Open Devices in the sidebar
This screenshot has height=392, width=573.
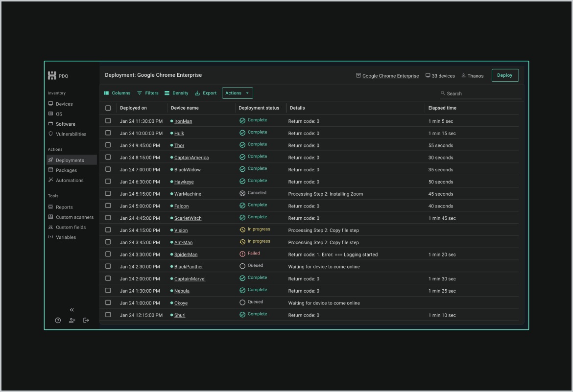pyautogui.click(x=64, y=104)
